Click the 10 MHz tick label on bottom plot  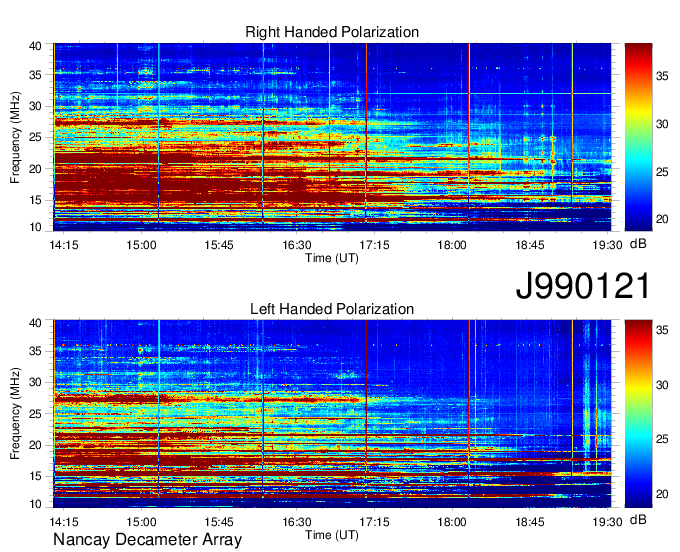[x=35, y=504]
